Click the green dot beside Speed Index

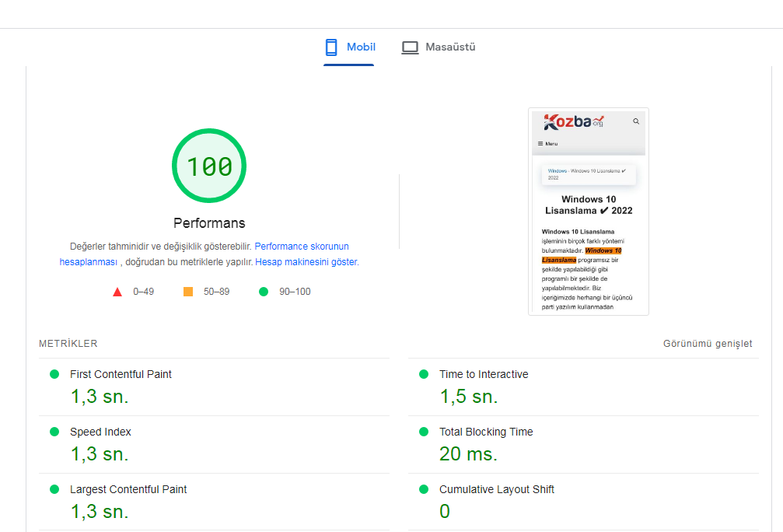point(54,432)
